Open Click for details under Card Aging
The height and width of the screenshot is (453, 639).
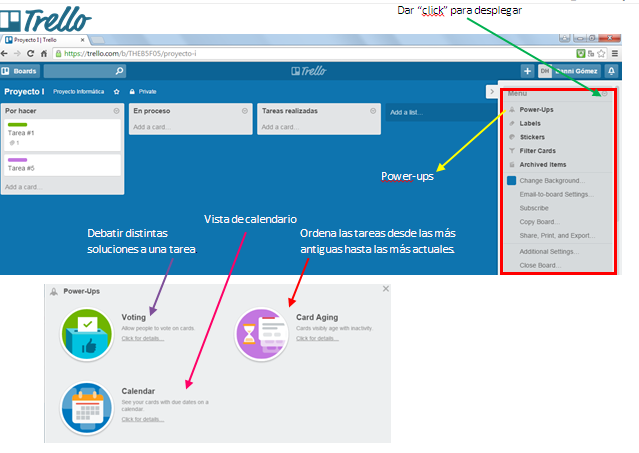point(317,339)
